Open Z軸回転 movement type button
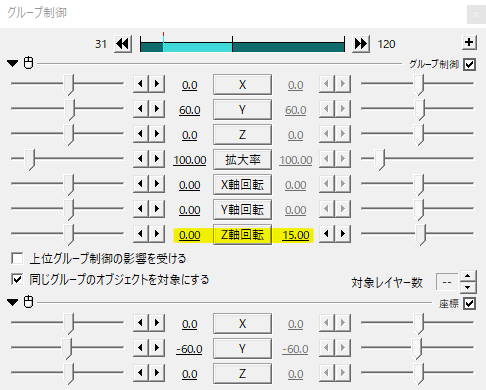This screenshot has height=390, width=486. [242, 235]
